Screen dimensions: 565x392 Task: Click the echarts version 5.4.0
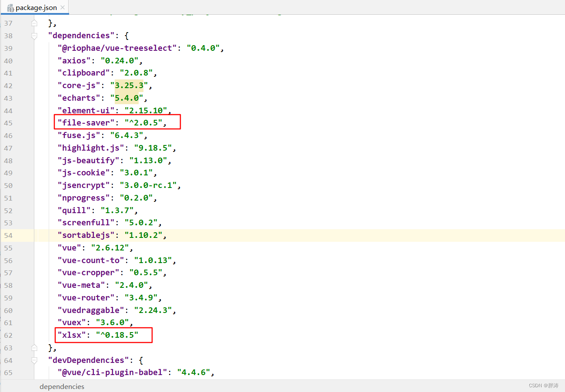pyautogui.click(x=127, y=98)
